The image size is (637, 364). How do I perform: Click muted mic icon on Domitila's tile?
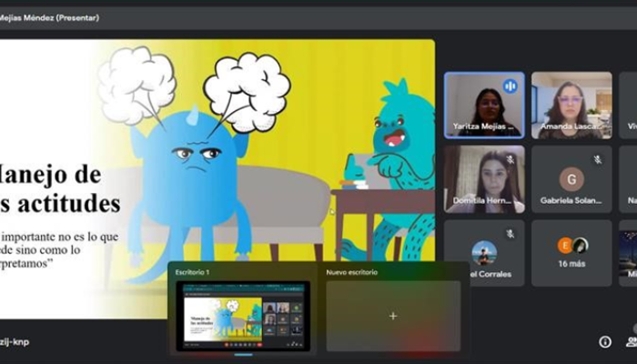point(511,159)
